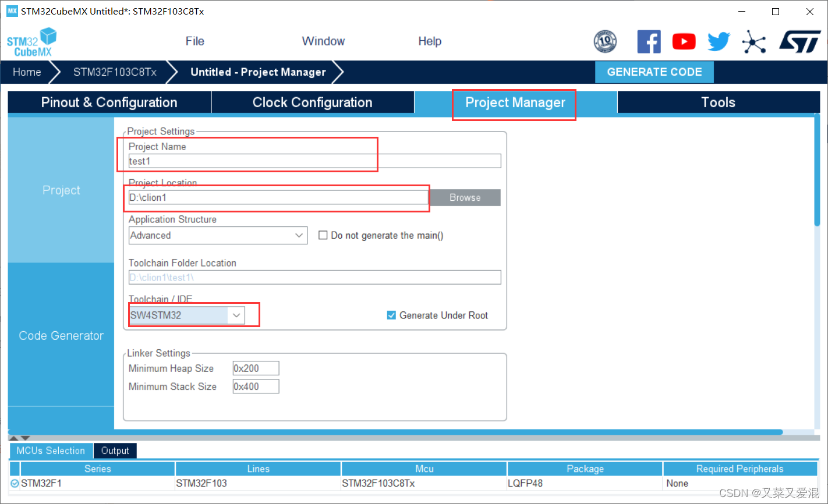This screenshot has height=504, width=828.
Task: Select the STM32F1 series cell
Action: pyautogui.click(x=98, y=484)
